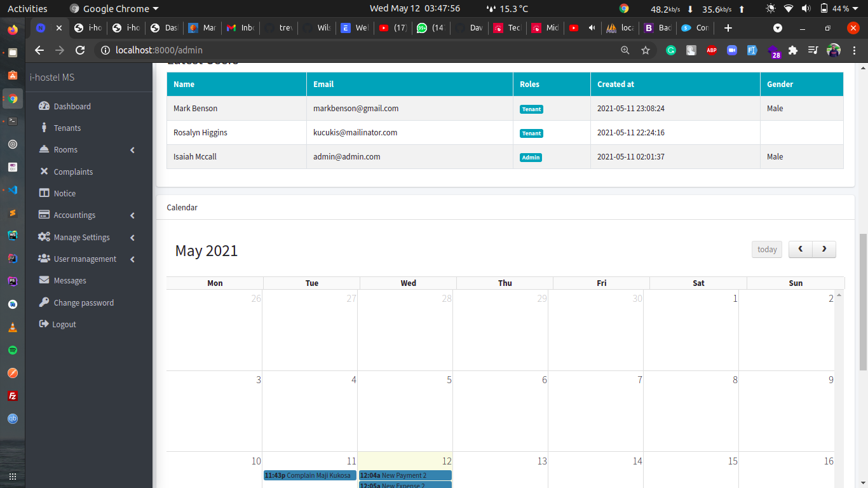868x488 pixels.
Task: Open Firefox from the Ubuntu dock
Action: pos(13,29)
